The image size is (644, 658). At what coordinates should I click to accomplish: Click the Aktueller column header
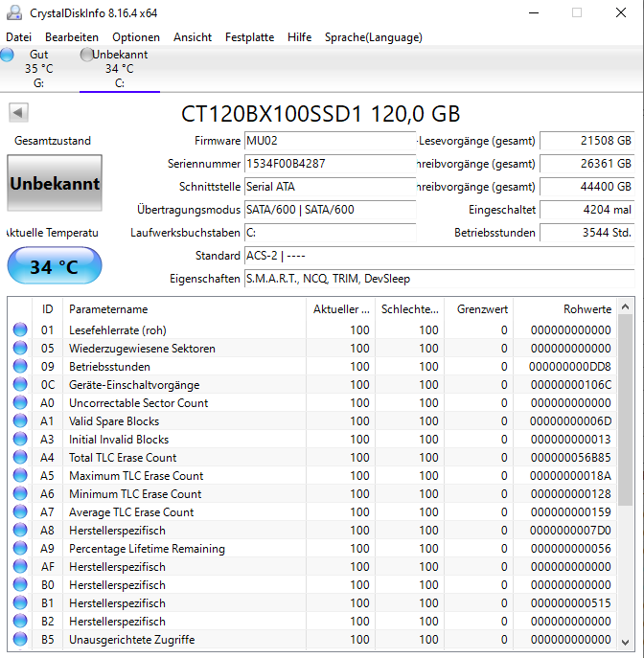[341, 309]
